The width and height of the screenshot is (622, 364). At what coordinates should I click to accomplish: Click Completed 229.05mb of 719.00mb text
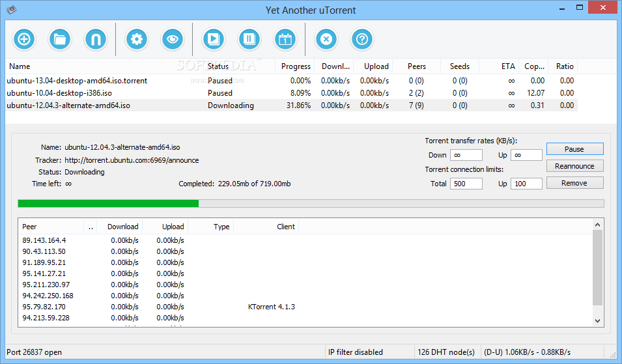pos(234,184)
